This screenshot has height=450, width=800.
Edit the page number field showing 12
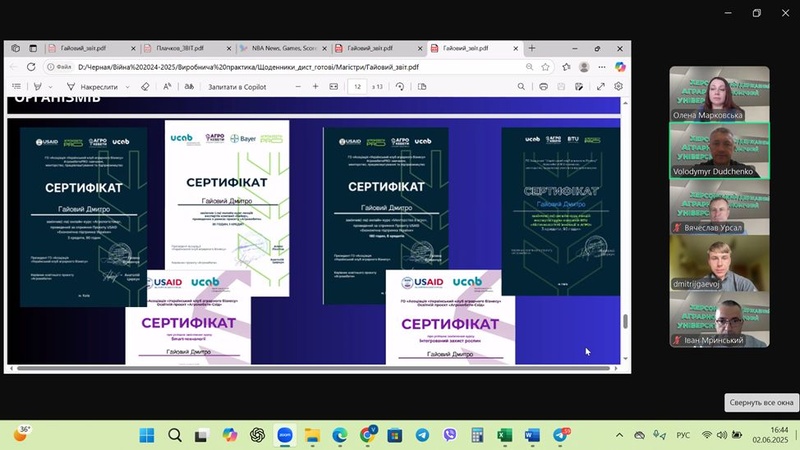point(357,87)
